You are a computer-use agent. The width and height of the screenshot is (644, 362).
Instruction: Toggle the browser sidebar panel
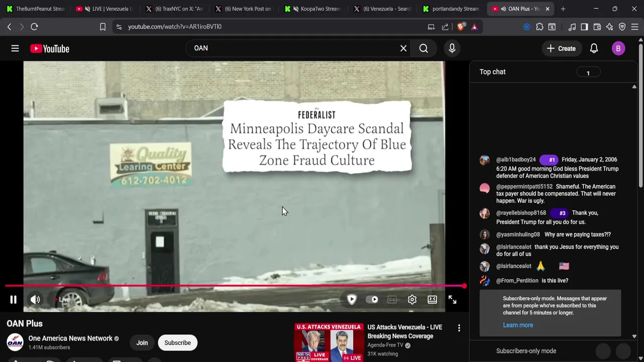coord(584,27)
